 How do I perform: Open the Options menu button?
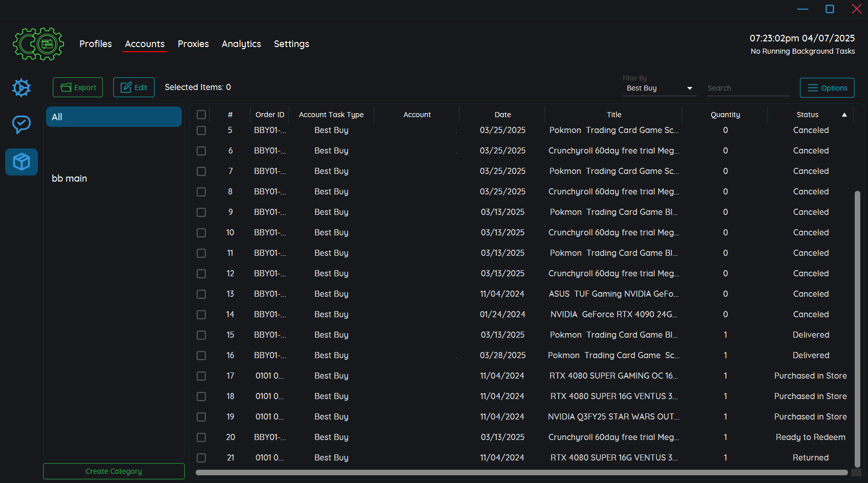[x=827, y=88]
